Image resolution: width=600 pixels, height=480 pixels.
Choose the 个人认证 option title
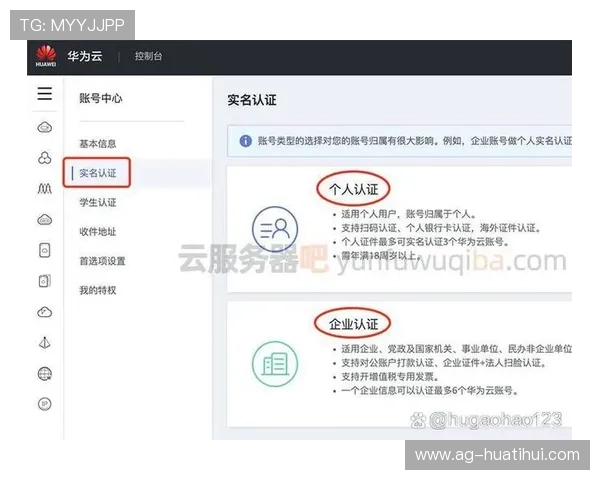[354, 189]
